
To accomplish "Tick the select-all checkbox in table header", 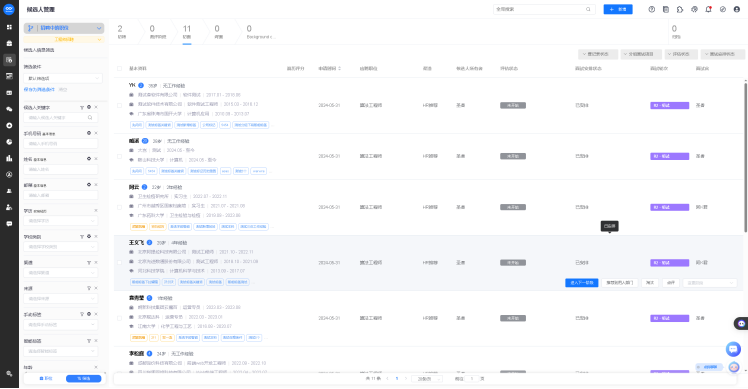I will click(x=119, y=68).
